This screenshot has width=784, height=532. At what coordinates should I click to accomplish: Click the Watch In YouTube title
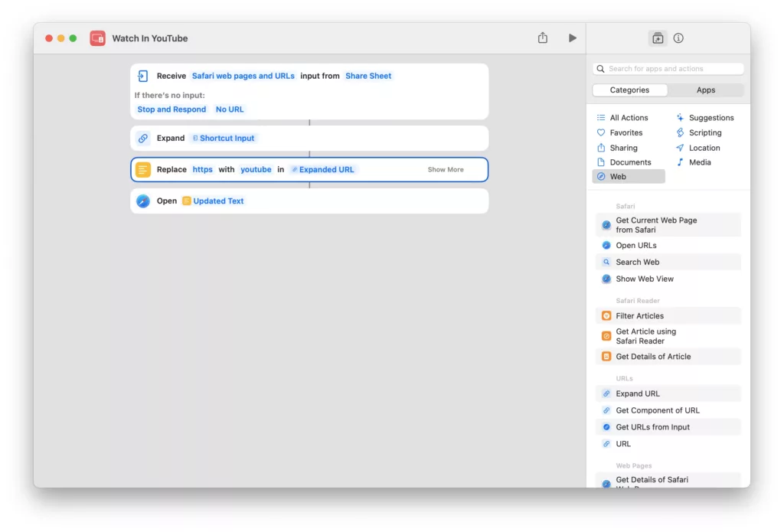[150, 38]
